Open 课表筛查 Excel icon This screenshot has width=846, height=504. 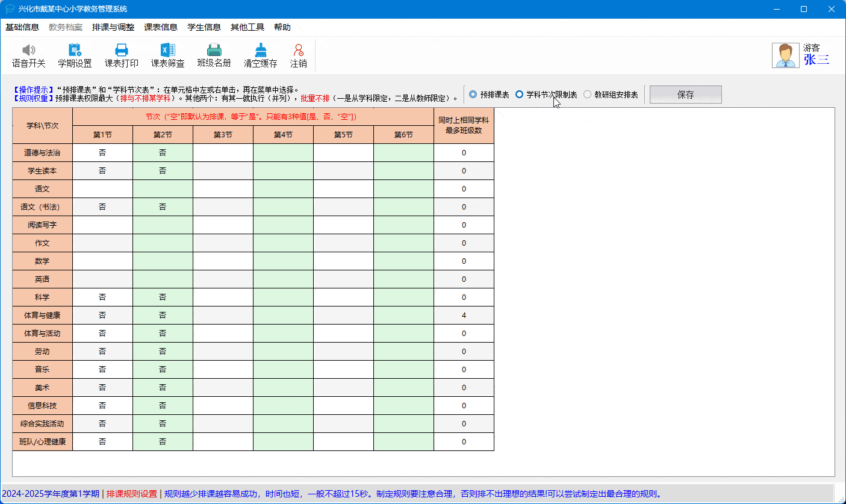(167, 51)
